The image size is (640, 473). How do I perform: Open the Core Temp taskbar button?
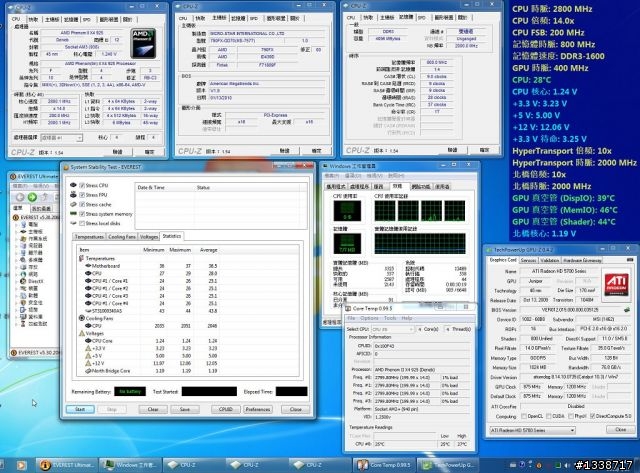[x=384, y=465]
